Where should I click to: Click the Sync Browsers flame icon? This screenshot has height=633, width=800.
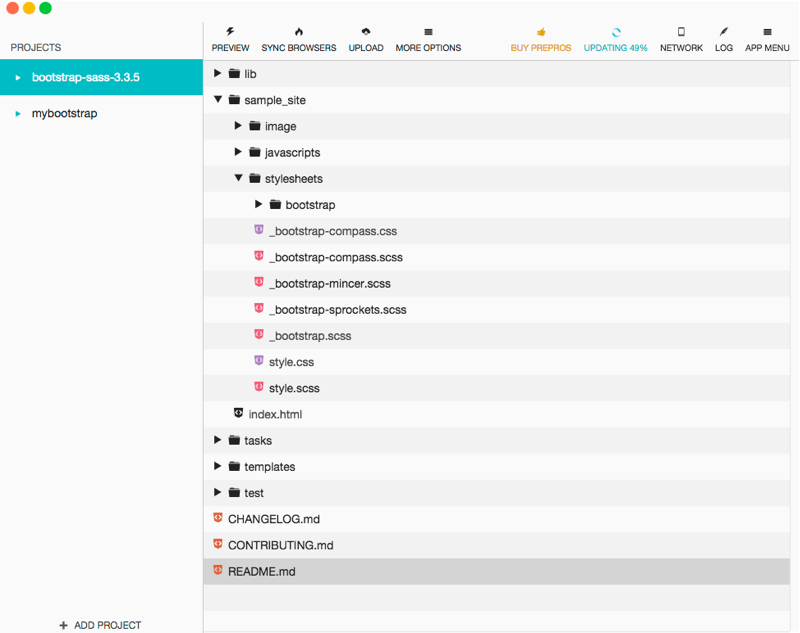point(299,32)
